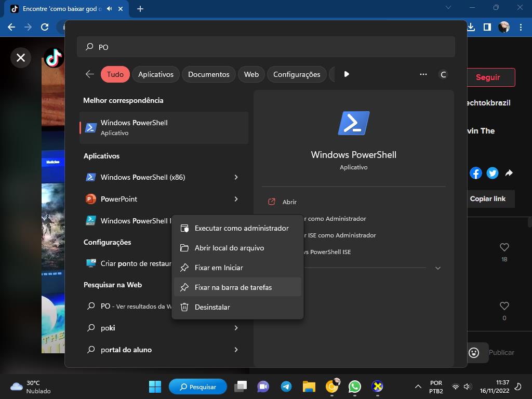This screenshot has height=399, width=532.
Task: Click the Seguir button
Action: [488, 77]
